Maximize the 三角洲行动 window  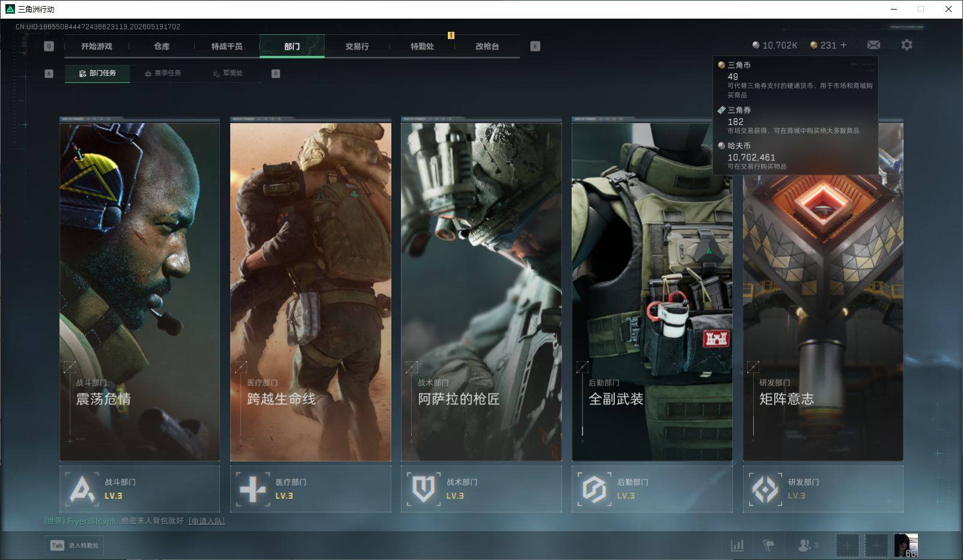(920, 9)
